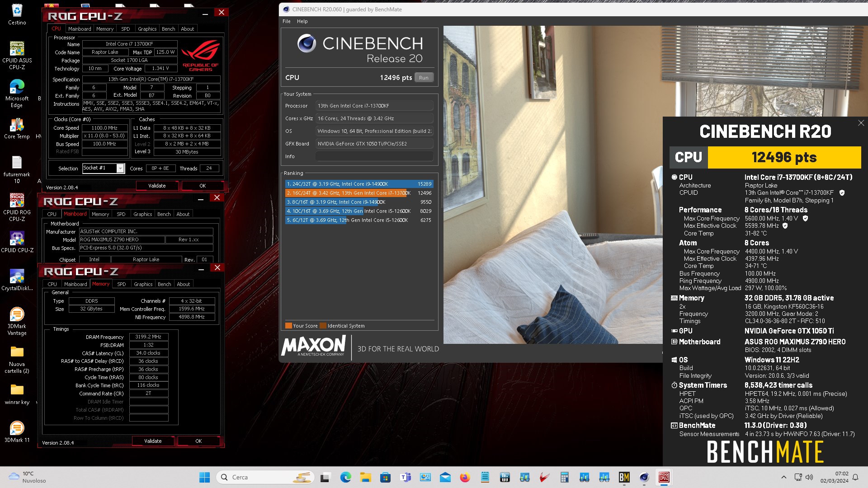Show hidden system tray icons
The height and width of the screenshot is (488, 868).
tap(784, 477)
